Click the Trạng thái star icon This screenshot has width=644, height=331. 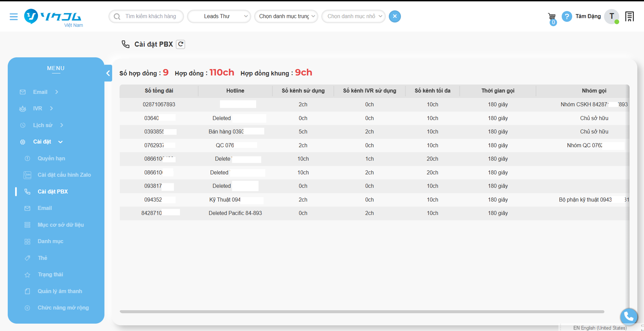(x=28, y=275)
